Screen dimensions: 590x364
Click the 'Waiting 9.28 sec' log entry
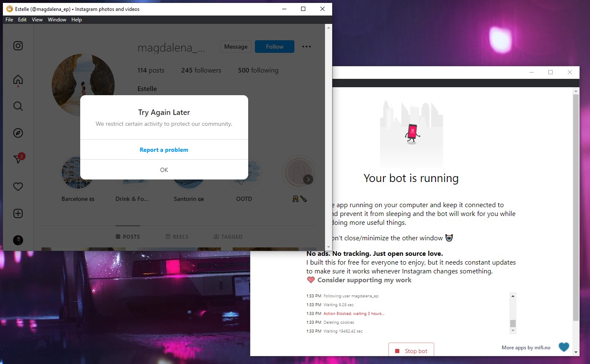338,305
